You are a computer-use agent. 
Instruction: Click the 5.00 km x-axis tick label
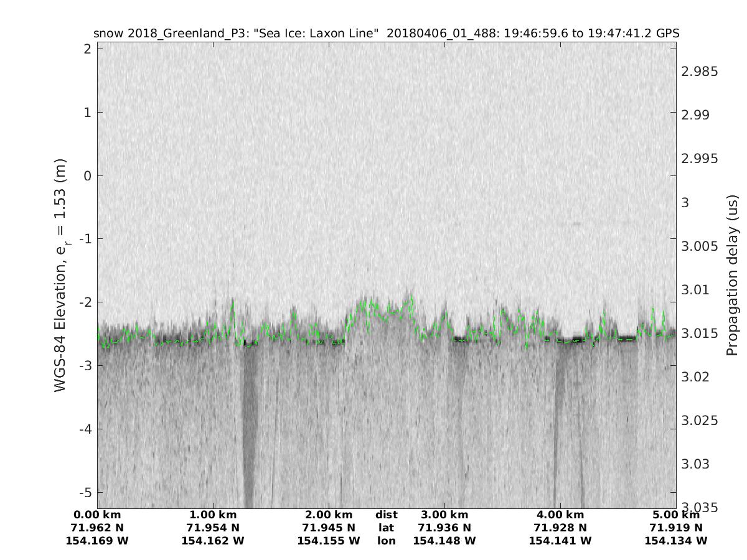676,515
